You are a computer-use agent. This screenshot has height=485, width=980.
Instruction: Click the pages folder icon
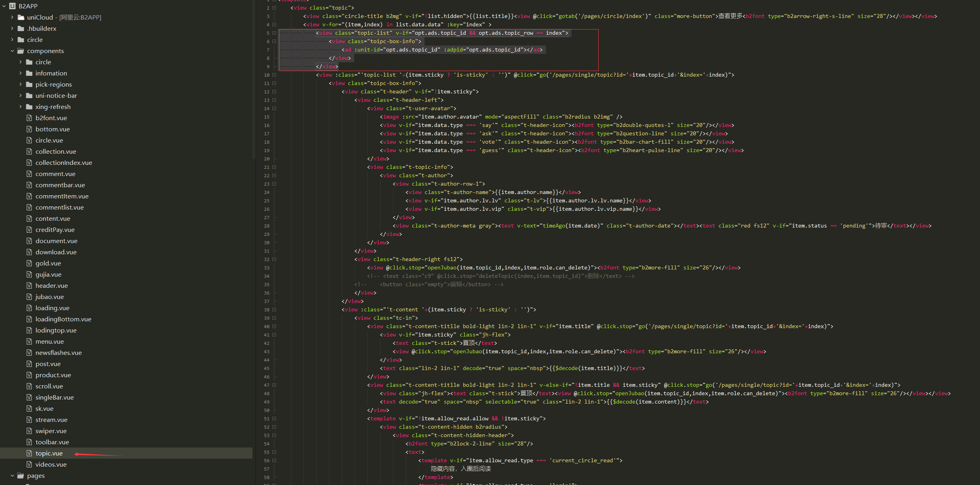point(21,475)
